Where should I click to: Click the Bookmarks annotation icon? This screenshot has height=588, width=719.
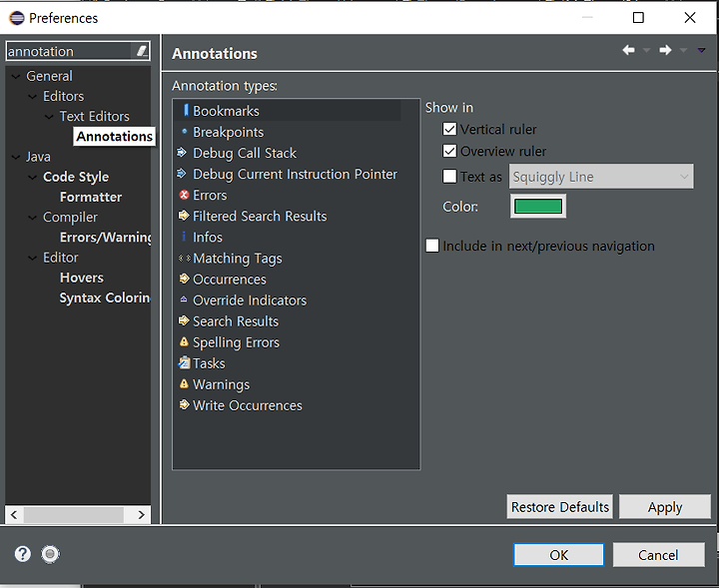pyautogui.click(x=186, y=111)
